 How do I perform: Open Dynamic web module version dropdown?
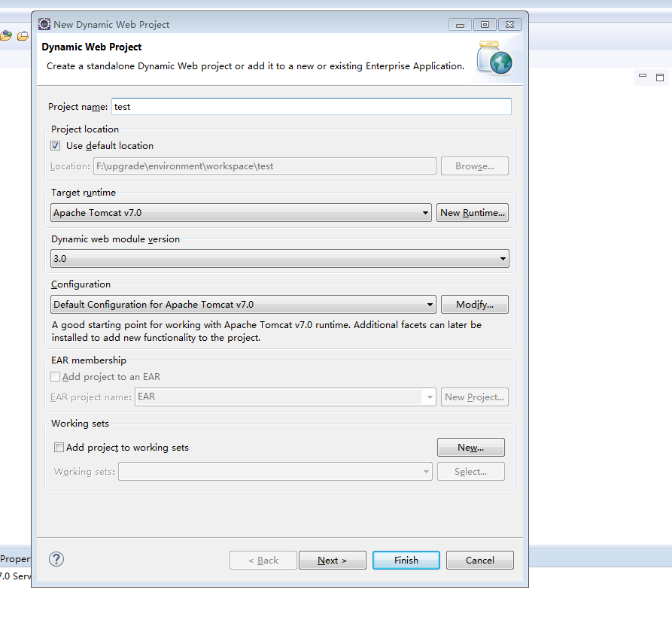pyautogui.click(x=280, y=258)
